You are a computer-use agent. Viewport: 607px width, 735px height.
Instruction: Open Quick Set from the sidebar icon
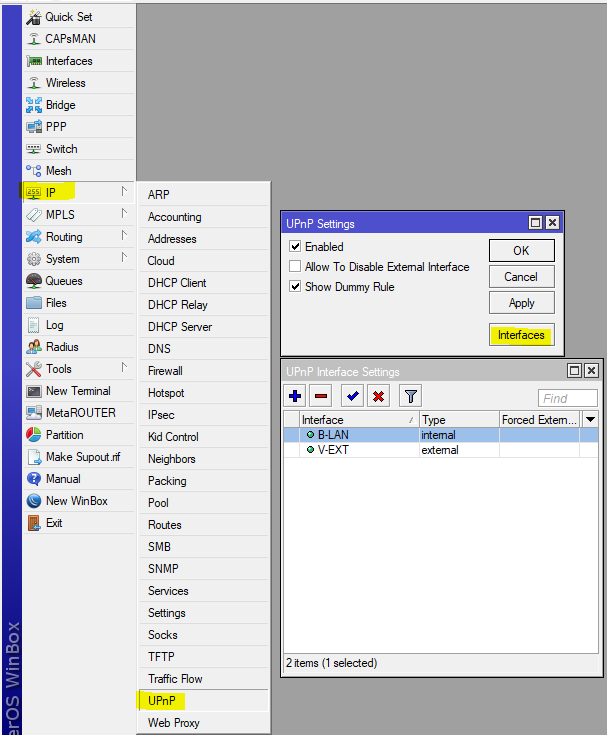click(x=34, y=17)
